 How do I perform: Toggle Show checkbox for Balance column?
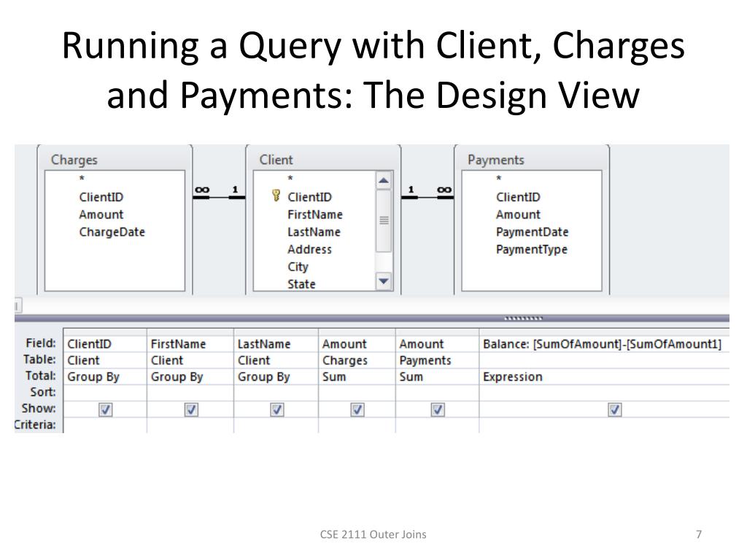[x=615, y=410]
